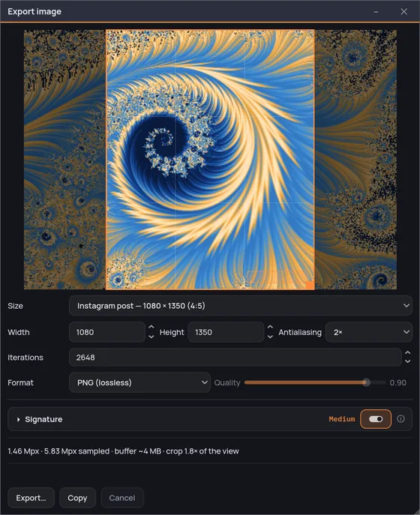Click the Copy button

pyautogui.click(x=77, y=498)
